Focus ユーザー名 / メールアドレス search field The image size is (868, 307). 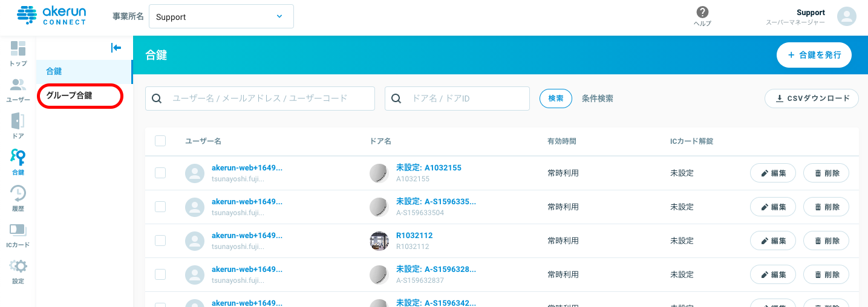point(260,99)
